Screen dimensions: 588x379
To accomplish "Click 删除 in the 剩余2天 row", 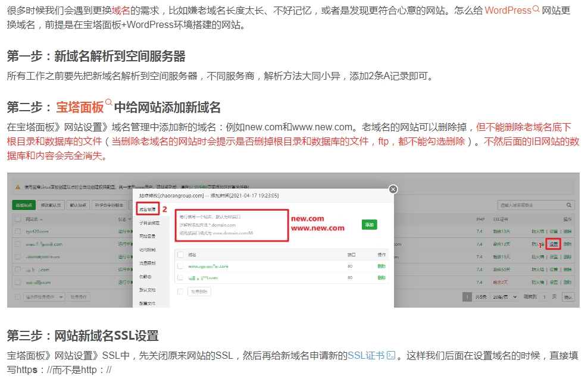I will (568, 282).
